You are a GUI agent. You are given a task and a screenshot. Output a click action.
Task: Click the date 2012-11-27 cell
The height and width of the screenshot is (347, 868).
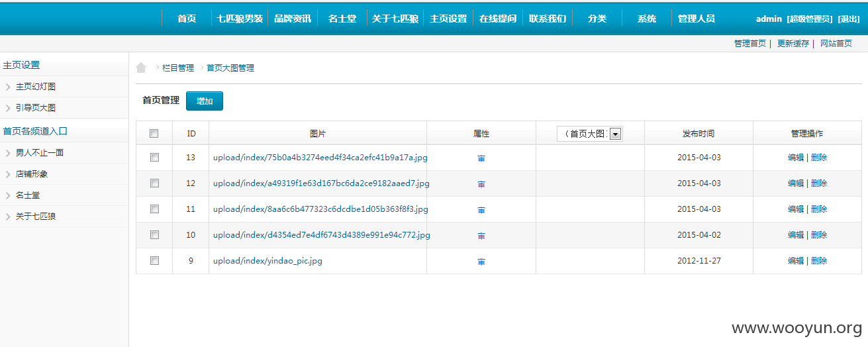(x=699, y=261)
